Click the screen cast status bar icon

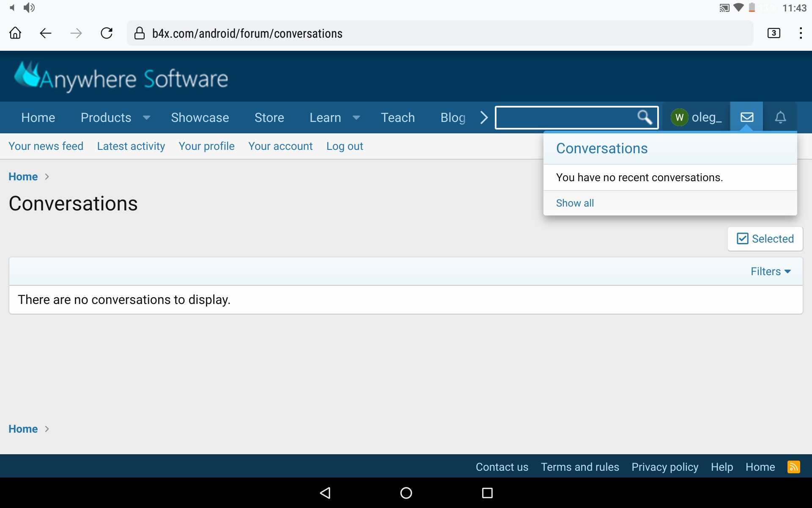click(724, 8)
